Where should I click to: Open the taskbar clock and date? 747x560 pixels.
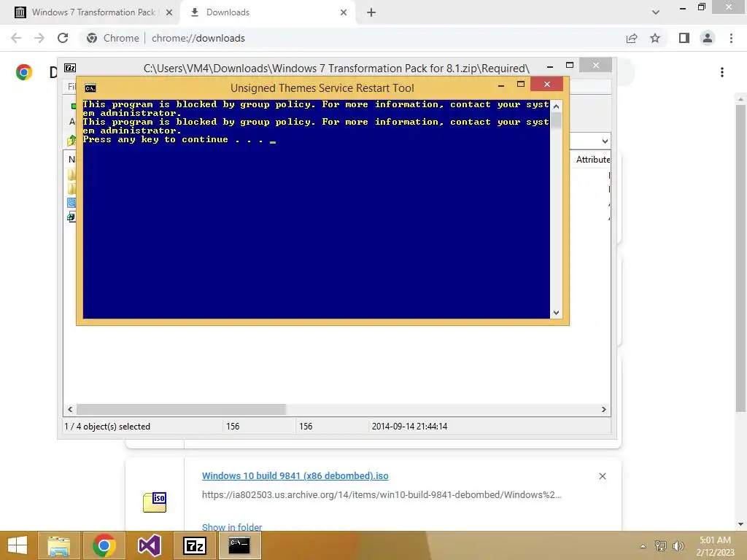715,546
